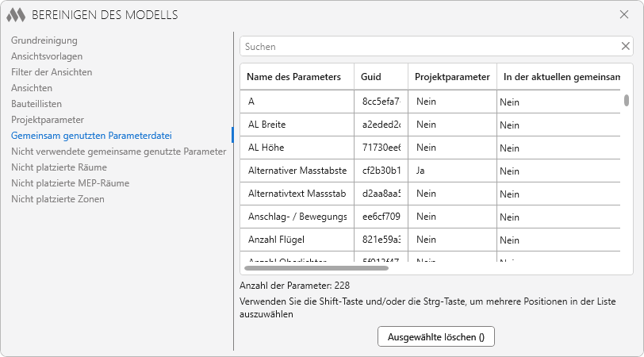Click the horizontal scrollbar below the table
Image resolution: width=644 pixels, height=357 pixels.
pos(317,268)
